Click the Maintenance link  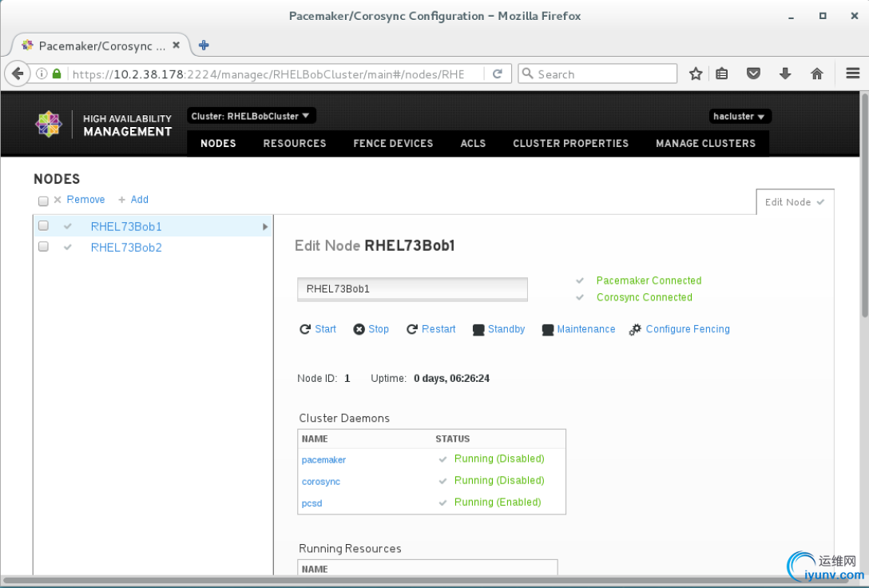pos(585,329)
